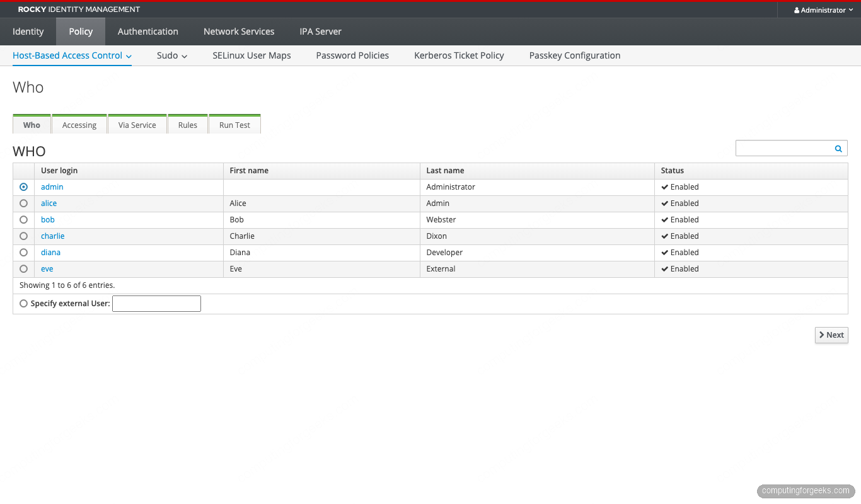The width and height of the screenshot is (861, 504).
Task: Open Passkey Configuration page
Action: tap(575, 55)
